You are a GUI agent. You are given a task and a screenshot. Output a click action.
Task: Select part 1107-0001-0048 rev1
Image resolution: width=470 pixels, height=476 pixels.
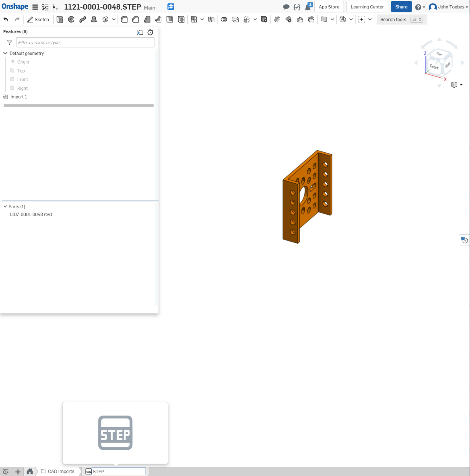coord(31,214)
